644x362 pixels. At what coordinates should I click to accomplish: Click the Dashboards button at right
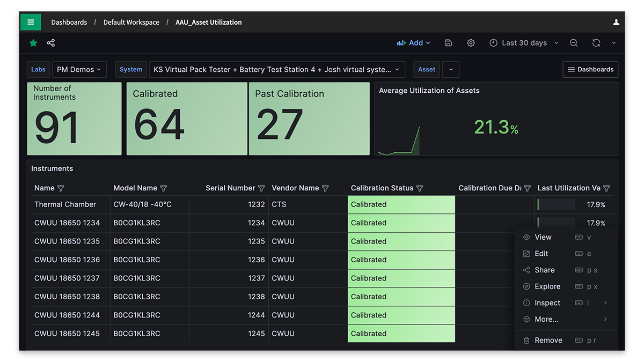tap(590, 70)
